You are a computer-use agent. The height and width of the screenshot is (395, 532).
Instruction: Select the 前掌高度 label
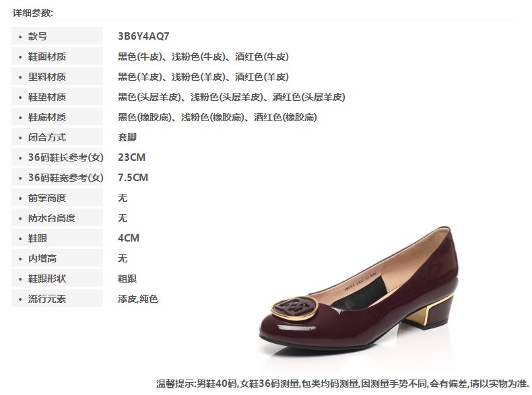[47, 198]
